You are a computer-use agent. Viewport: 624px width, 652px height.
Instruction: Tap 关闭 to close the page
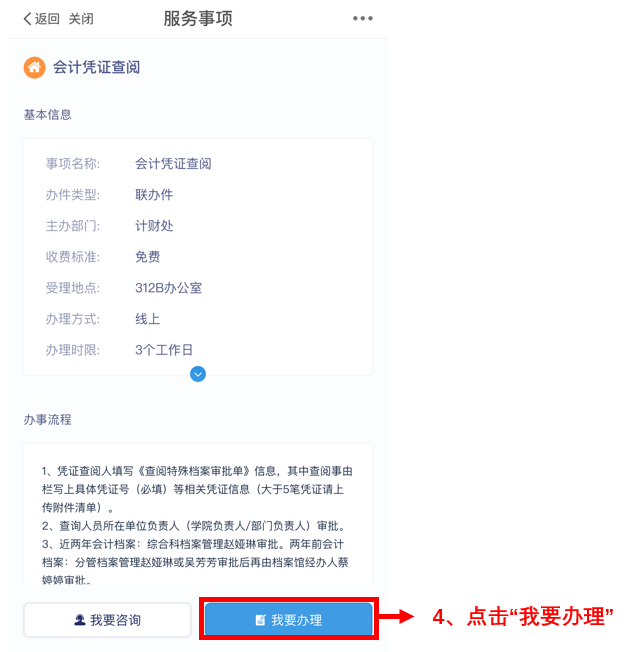(x=81, y=19)
